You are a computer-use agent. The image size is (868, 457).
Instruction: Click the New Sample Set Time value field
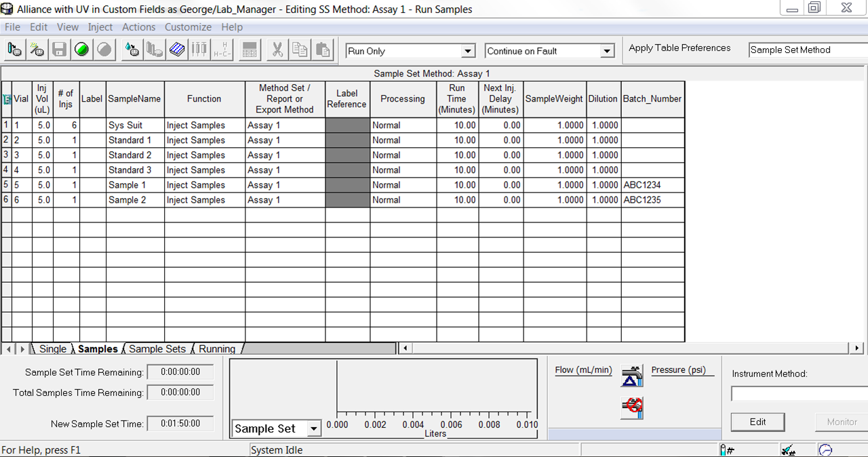click(x=180, y=423)
